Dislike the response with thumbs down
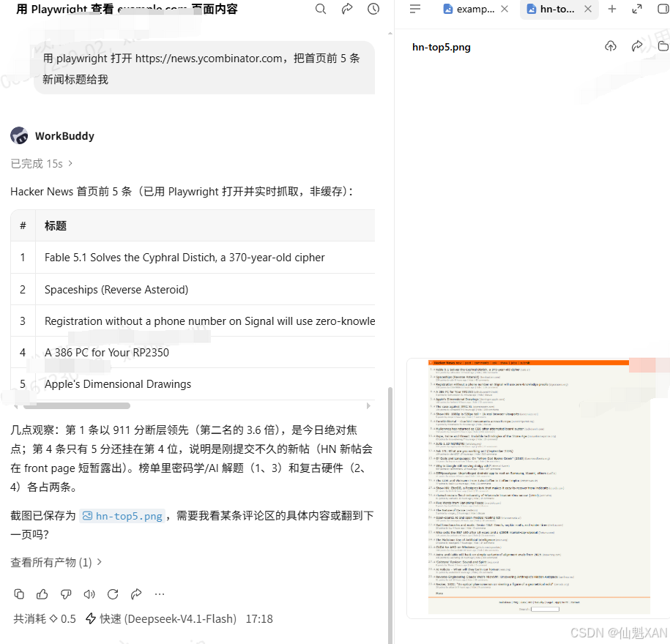 pyautogui.click(x=66, y=594)
